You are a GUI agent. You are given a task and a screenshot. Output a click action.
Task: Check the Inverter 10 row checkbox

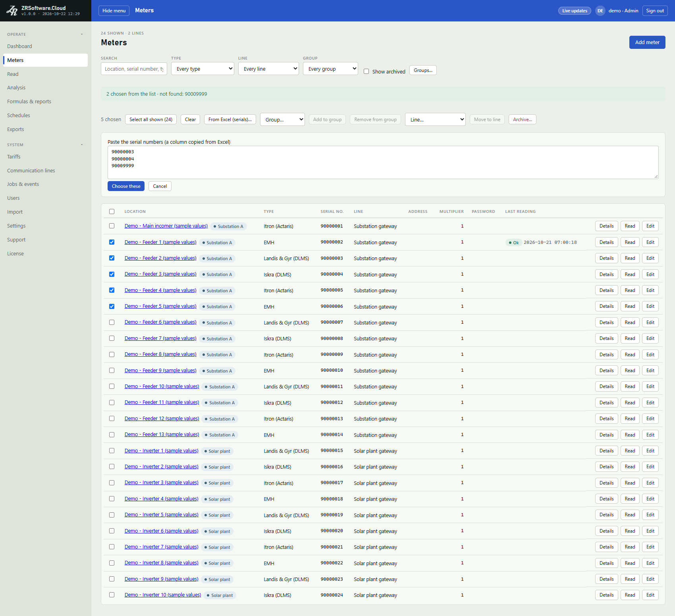click(x=112, y=595)
